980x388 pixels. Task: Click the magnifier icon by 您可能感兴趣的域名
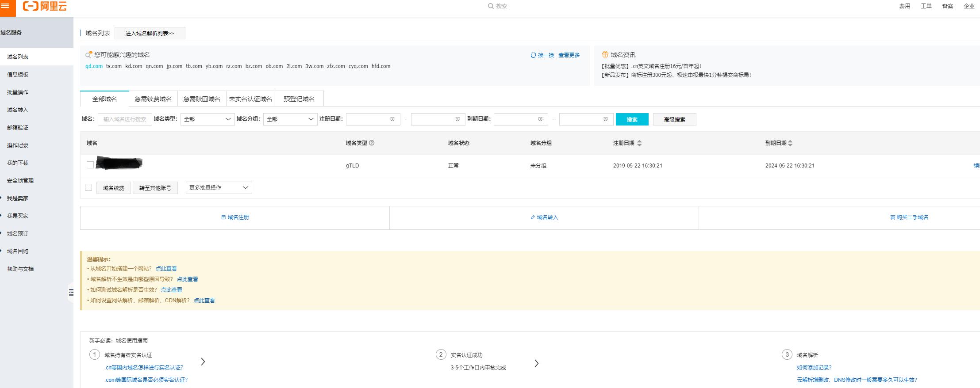(x=88, y=55)
